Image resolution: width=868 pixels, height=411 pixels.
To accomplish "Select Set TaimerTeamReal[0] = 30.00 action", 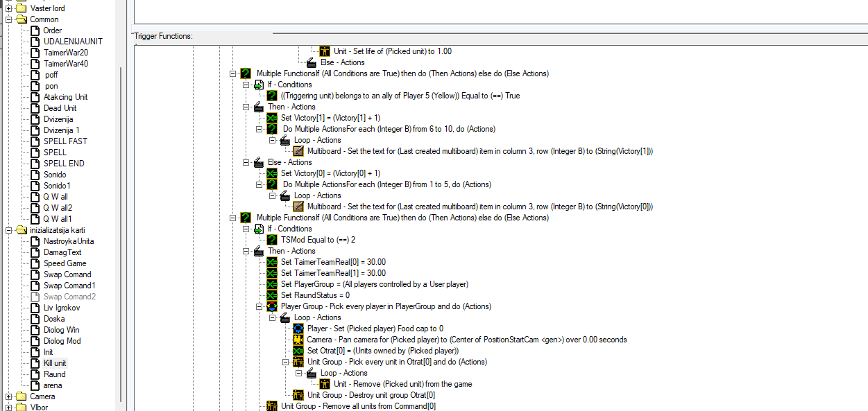I will (333, 262).
